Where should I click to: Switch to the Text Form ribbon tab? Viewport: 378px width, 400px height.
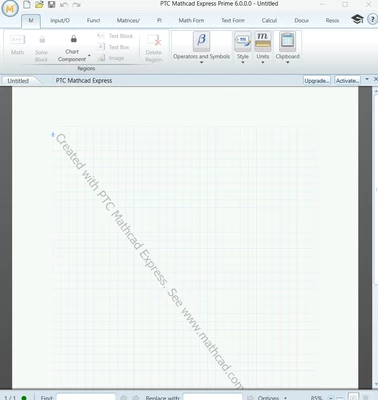point(233,21)
